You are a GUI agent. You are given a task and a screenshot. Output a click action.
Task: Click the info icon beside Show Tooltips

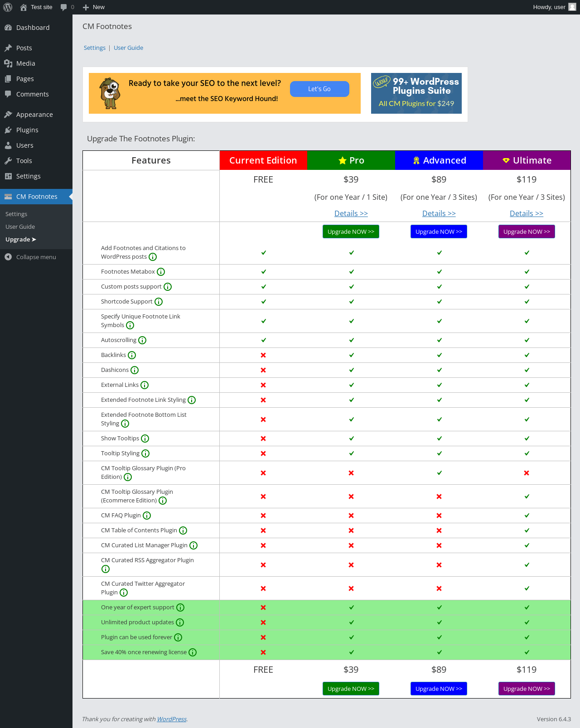coord(145,439)
